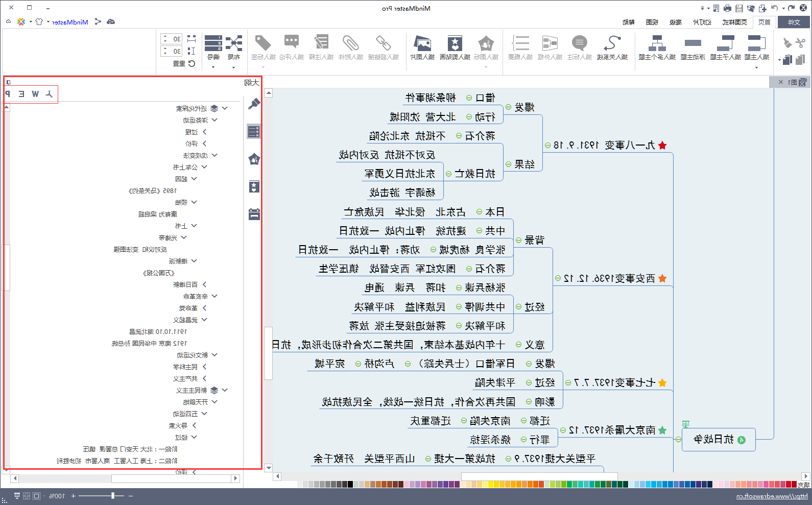Click the scissors cut icon
The image size is (812, 505).
click(800, 43)
